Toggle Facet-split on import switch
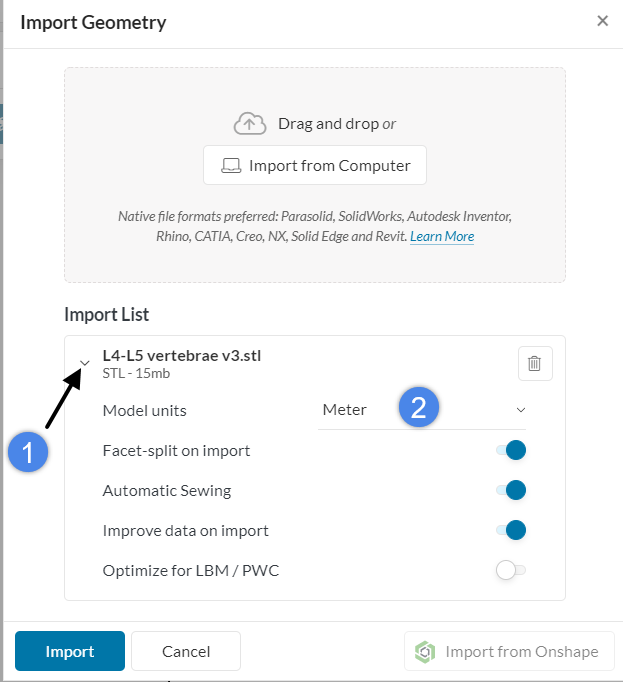This screenshot has height=682, width=623. click(x=511, y=450)
